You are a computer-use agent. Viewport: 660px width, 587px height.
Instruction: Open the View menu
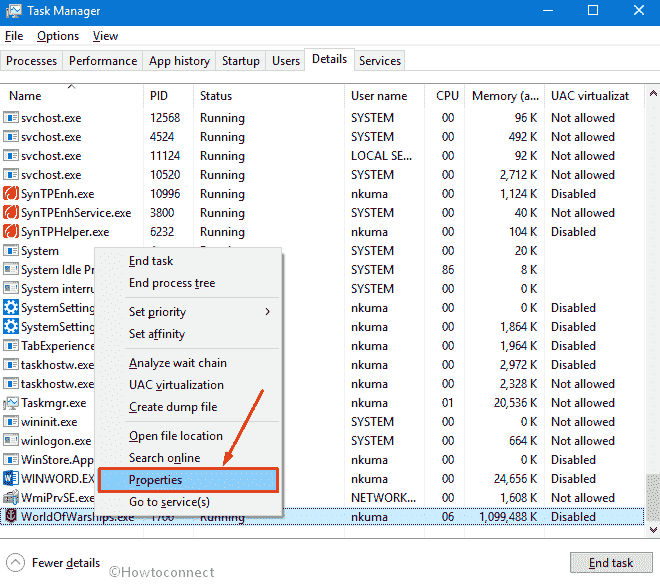click(105, 36)
